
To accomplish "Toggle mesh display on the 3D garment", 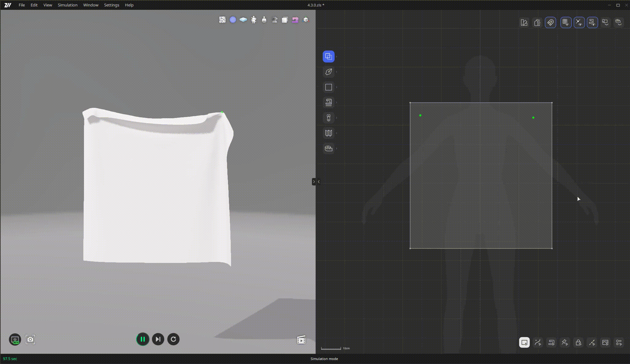I will [x=222, y=20].
